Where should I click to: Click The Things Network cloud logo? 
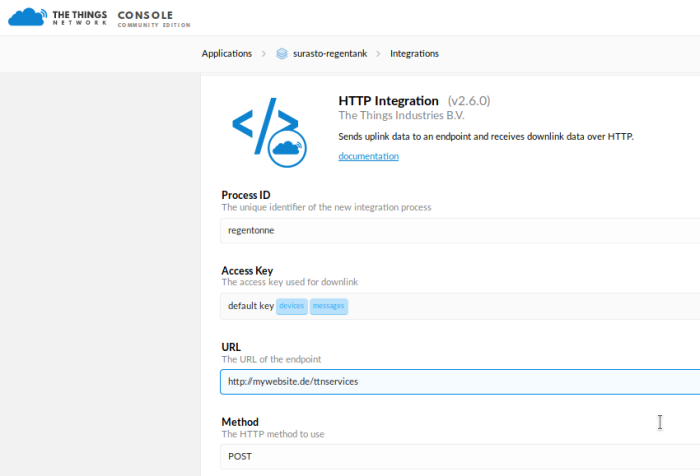27,17
